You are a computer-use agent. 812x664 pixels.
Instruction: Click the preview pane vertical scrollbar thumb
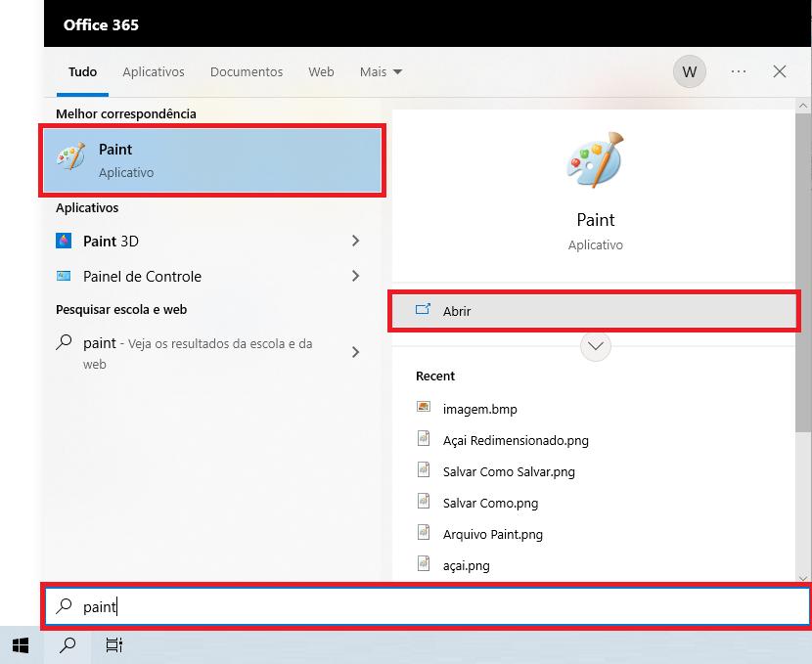click(x=803, y=272)
